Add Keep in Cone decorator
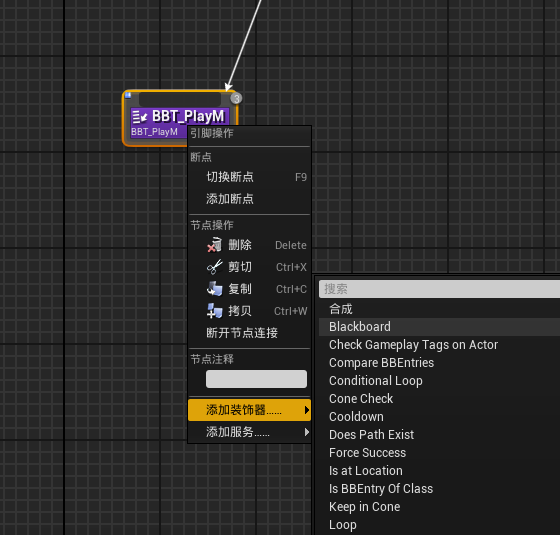The image size is (560, 535). coord(439,507)
